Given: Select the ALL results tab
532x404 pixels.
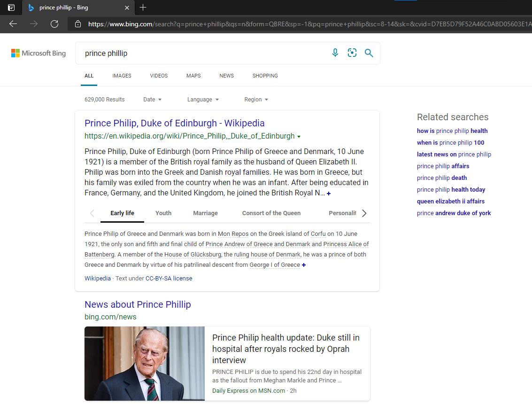Looking at the screenshot, I should coord(89,76).
